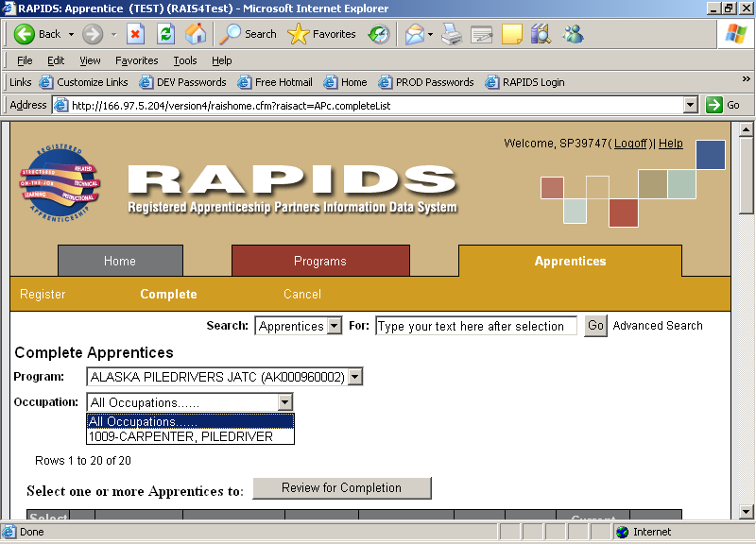The width and height of the screenshot is (756, 544).
Task: Click the Mail envelope icon
Action: 414,34
